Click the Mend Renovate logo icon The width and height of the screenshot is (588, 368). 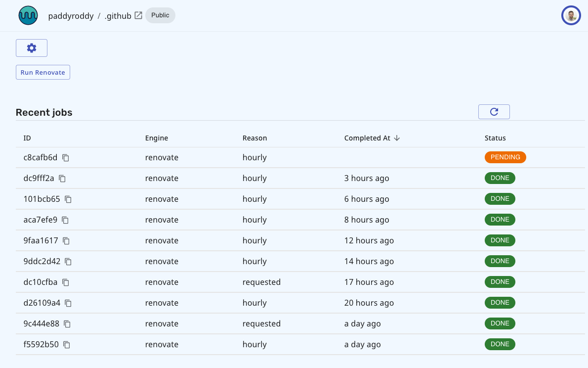click(28, 16)
